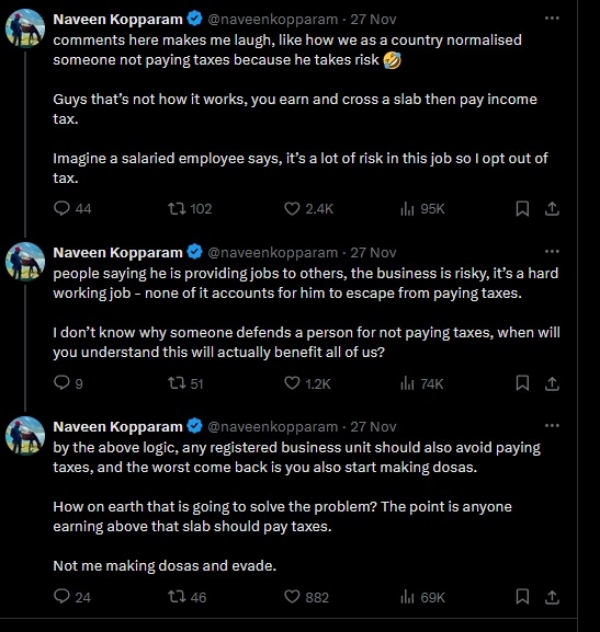The width and height of the screenshot is (600, 632).
Task: View analytics of tweet with 95K views
Action: coord(408,208)
